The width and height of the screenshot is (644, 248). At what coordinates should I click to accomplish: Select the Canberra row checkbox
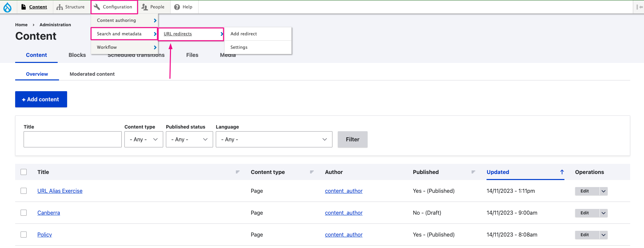tap(24, 213)
